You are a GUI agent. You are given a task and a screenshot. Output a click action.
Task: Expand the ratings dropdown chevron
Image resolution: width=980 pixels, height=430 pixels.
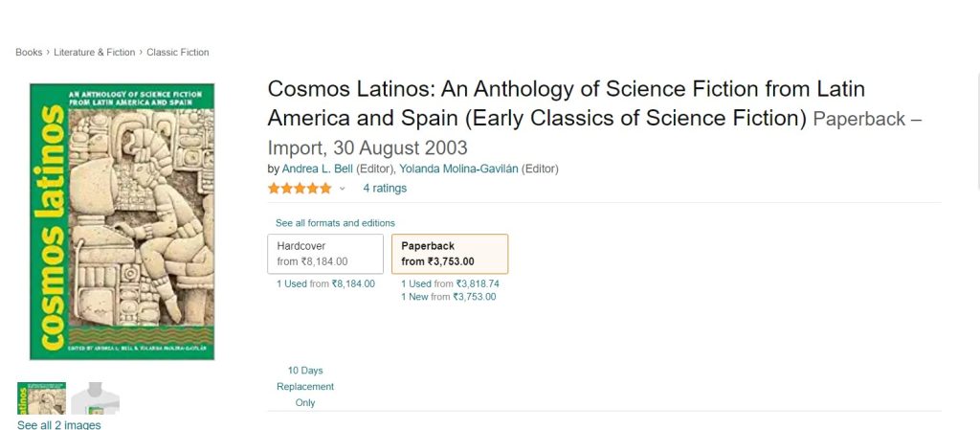pos(343,189)
